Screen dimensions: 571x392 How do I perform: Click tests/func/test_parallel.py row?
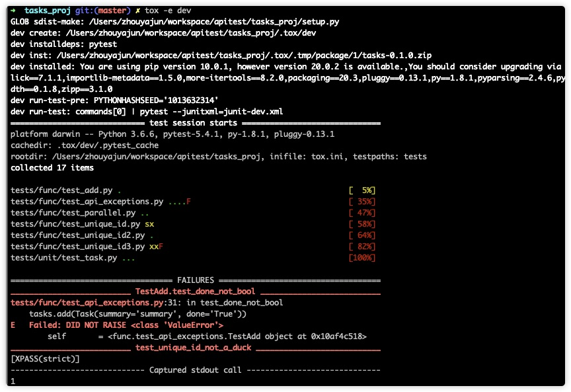coord(193,213)
